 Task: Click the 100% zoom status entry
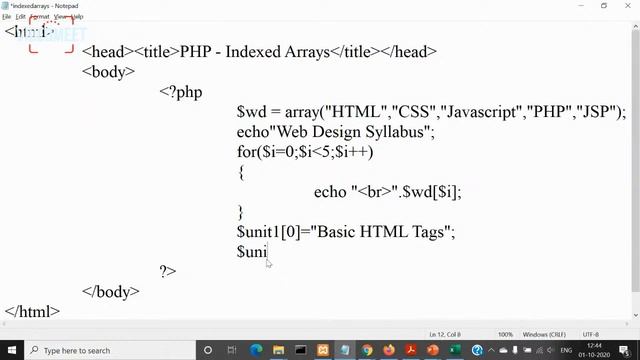(x=505, y=334)
